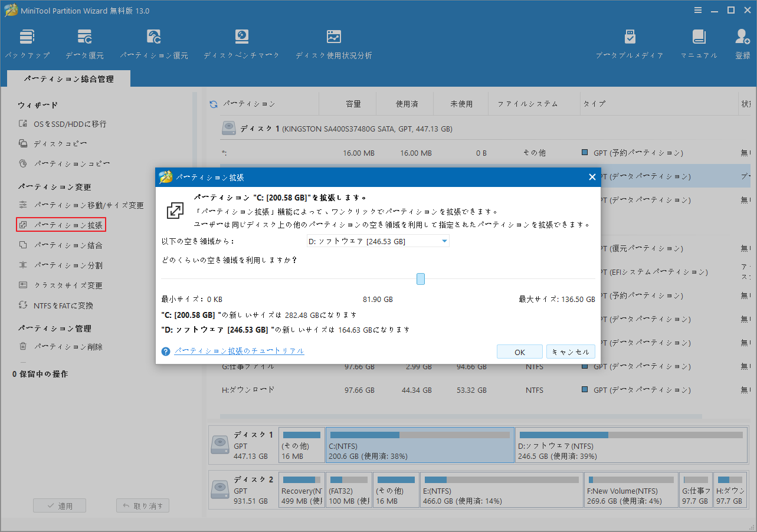
Task: Open the partition extension tutorial link
Action: pyautogui.click(x=238, y=351)
